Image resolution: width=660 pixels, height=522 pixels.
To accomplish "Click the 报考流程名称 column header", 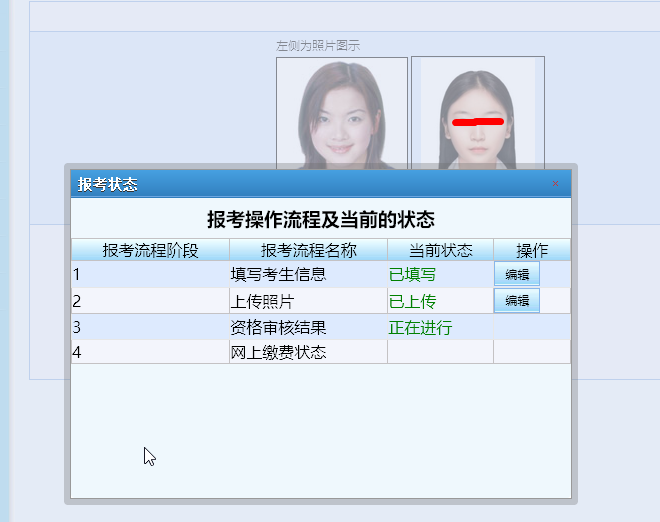I will tap(308, 250).
